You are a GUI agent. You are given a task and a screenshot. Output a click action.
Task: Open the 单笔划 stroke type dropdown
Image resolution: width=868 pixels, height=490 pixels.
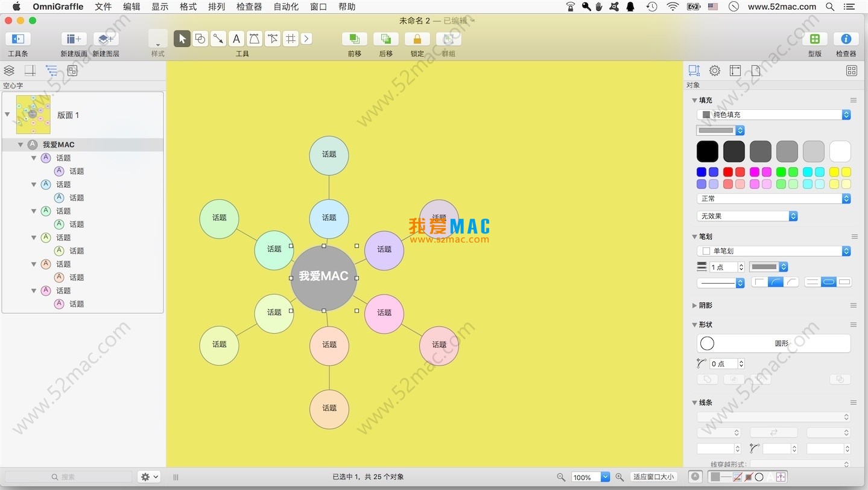[774, 251]
